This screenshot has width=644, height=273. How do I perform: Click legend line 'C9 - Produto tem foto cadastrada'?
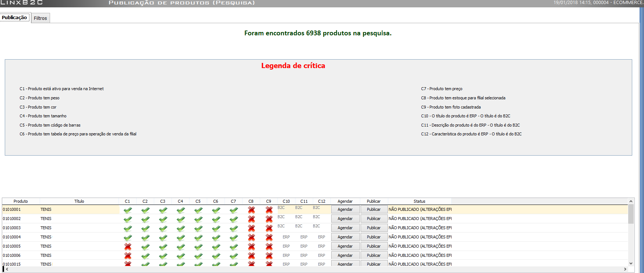click(x=451, y=107)
